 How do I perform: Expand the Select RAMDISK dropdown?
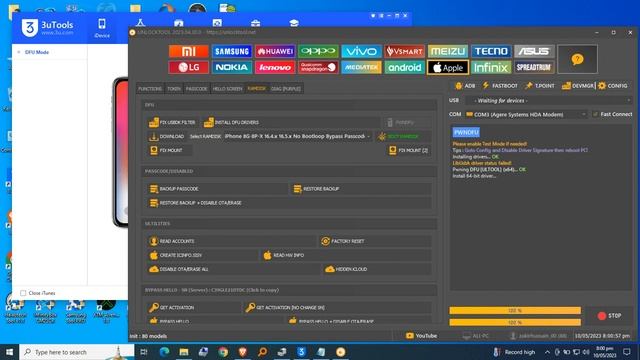coord(298,136)
